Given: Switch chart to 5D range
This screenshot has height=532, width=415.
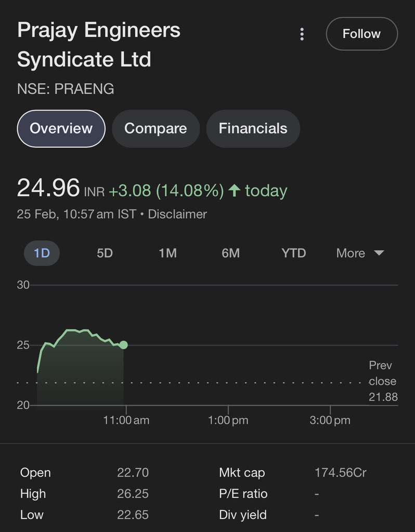Looking at the screenshot, I should pyautogui.click(x=105, y=253).
